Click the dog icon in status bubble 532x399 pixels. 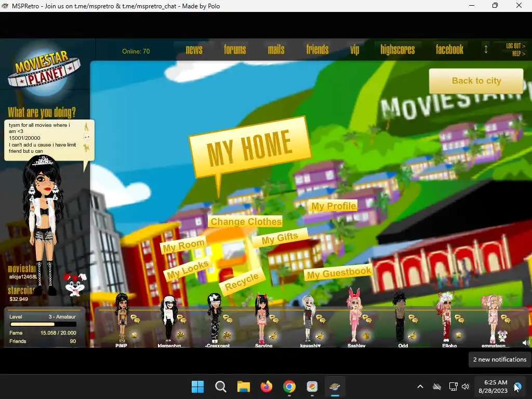click(87, 148)
